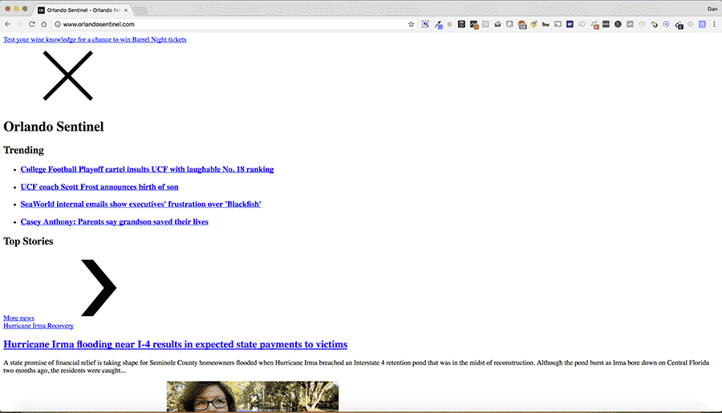The width and height of the screenshot is (722, 413).
Task: Open the Dan profile button
Action: coord(712,9)
